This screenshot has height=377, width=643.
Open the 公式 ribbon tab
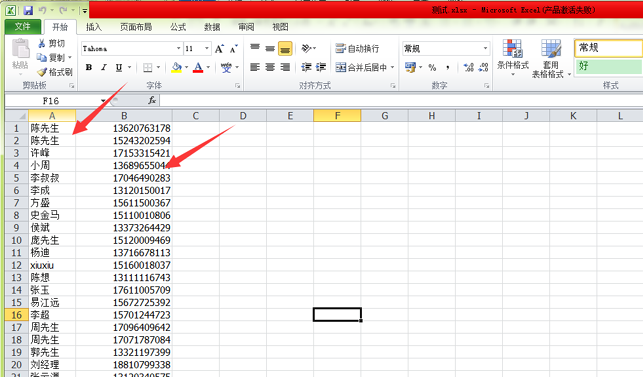pos(178,27)
